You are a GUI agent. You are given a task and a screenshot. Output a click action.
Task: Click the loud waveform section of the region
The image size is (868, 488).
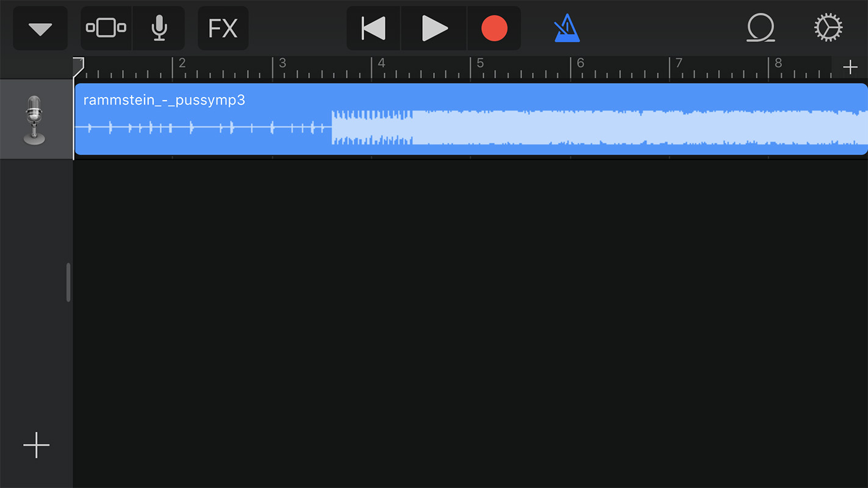(x=598, y=127)
